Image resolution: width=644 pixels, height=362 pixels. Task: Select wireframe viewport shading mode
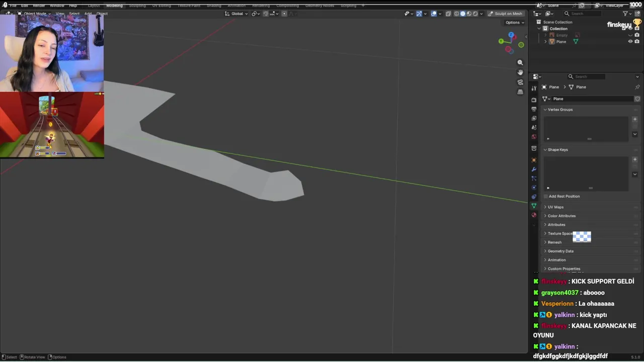pos(456,14)
